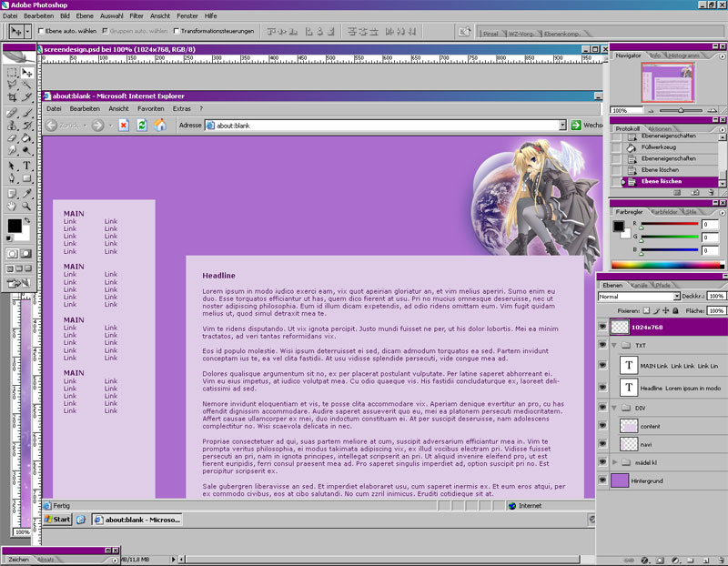This screenshot has height=566, width=728.
Task: Open the file browser icon in options bar
Action: (x=464, y=32)
